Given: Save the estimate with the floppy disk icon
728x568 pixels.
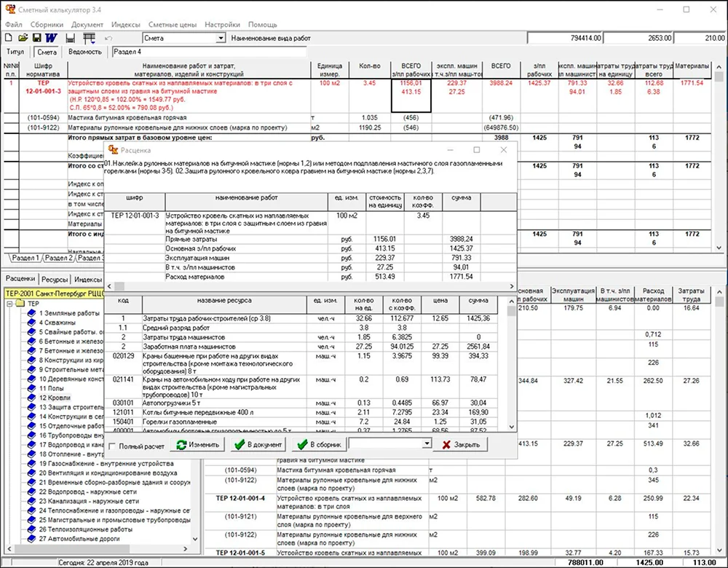Looking at the screenshot, I should (x=36, y=38).
